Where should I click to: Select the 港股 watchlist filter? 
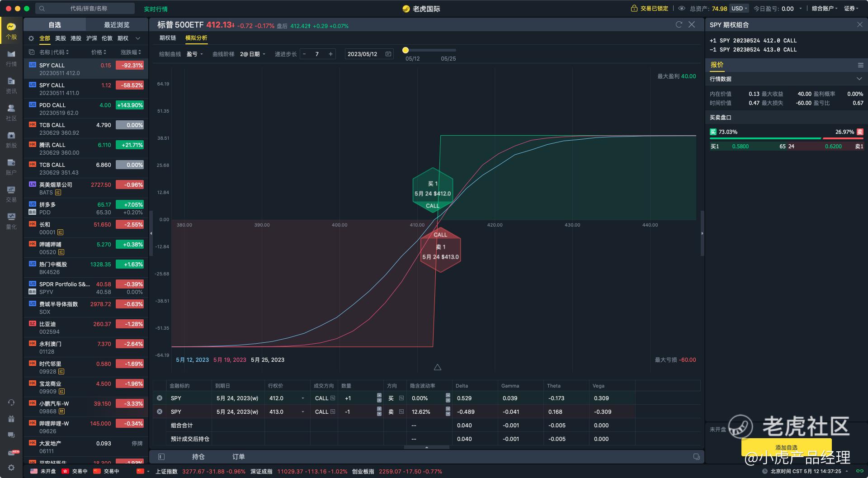[x=76, y=38]
